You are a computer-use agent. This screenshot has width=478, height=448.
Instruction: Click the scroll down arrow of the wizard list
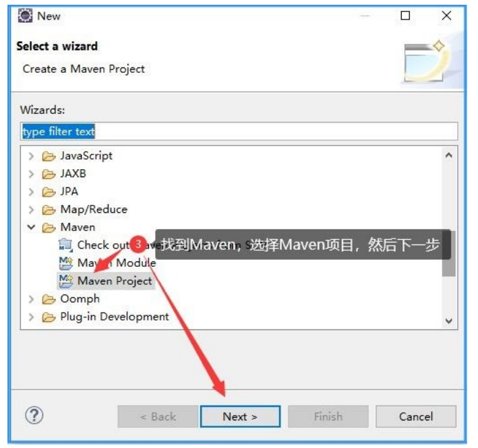pyautogui.click(x=449, y=321)
